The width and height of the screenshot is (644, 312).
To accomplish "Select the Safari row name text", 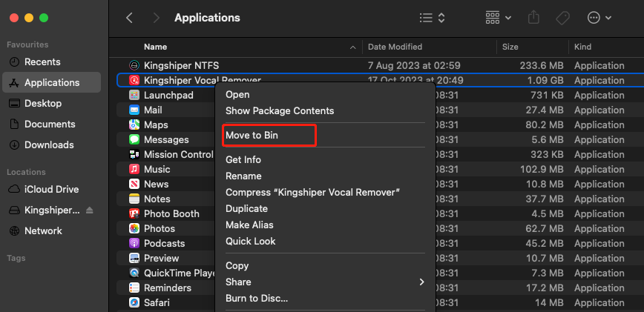I will point(157,303).
